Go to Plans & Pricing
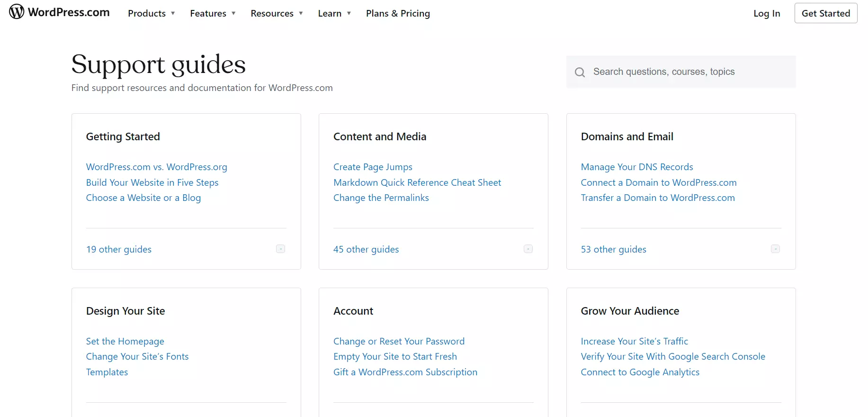 (398, 13)
